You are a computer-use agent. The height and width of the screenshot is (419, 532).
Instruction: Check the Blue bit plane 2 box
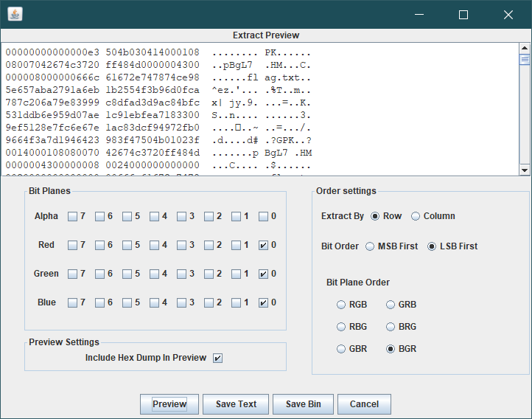click(x=209, y=302)
